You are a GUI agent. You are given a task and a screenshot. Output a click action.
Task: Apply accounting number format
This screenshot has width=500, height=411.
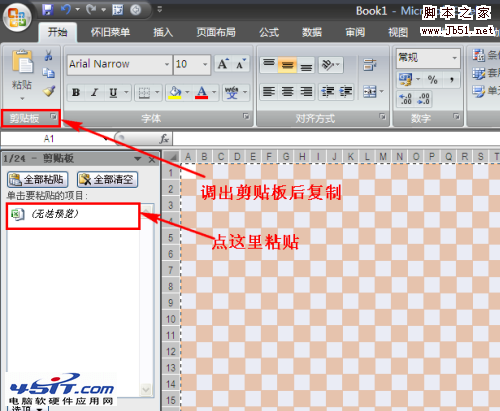pos(405,80)
